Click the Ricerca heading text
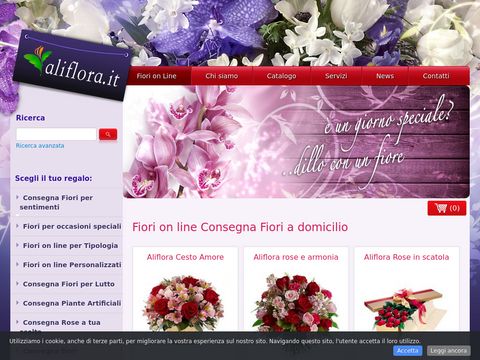480x360 pixels. coord(30,118)
